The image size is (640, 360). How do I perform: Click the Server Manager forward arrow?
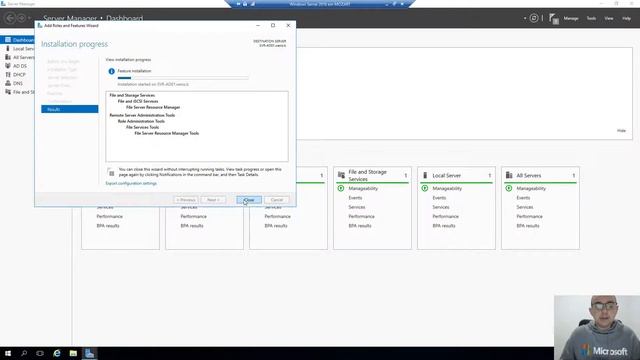coord(22,18)
